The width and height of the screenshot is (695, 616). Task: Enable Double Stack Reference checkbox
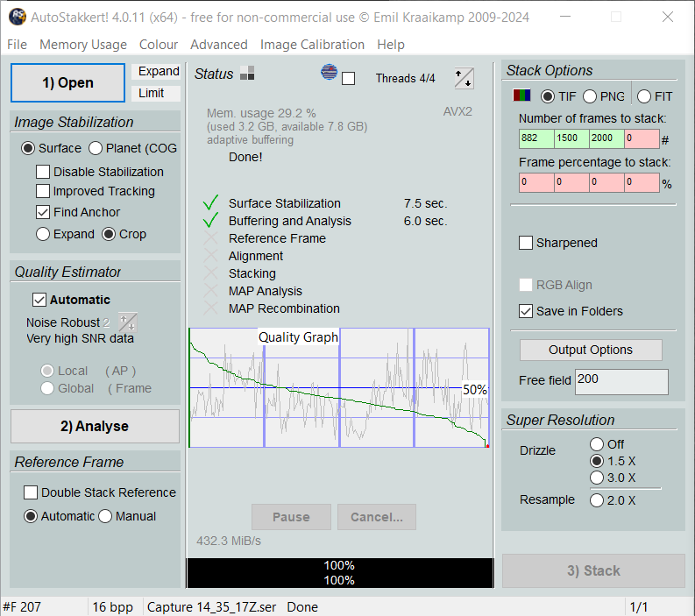(x=31, y=492)
